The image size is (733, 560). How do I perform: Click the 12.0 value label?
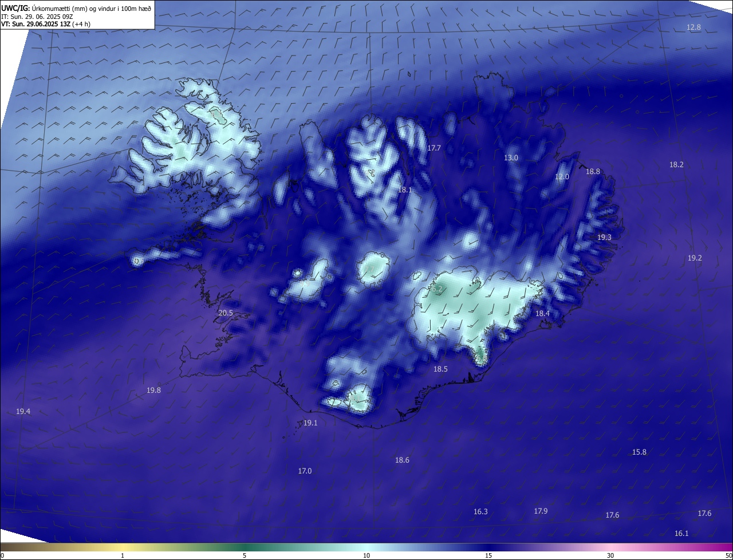(x=562, y=177)
